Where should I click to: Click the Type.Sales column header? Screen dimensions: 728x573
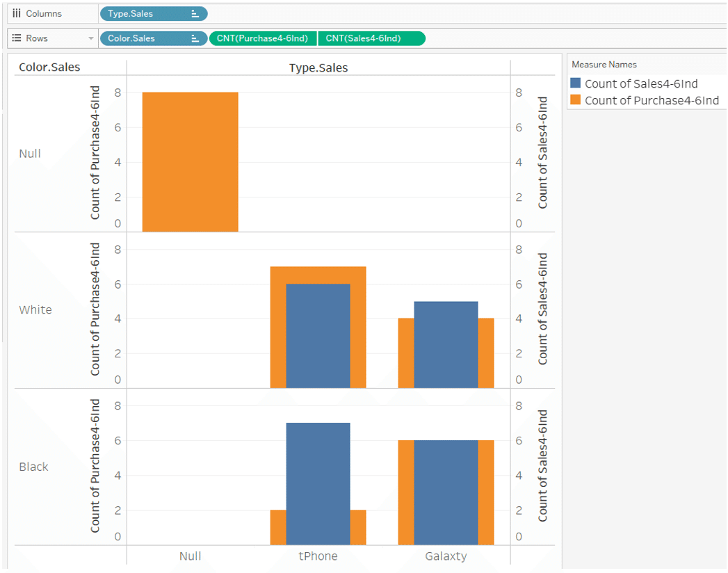point(318,67)
